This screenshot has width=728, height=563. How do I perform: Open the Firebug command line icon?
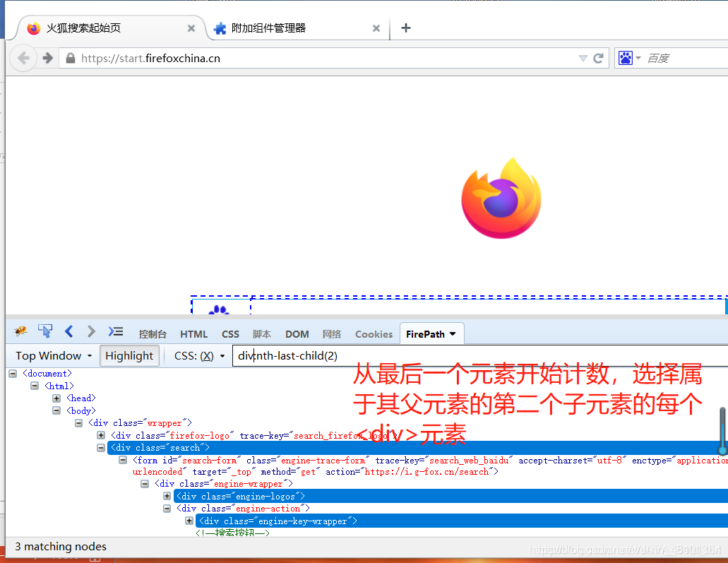point(116,332)
